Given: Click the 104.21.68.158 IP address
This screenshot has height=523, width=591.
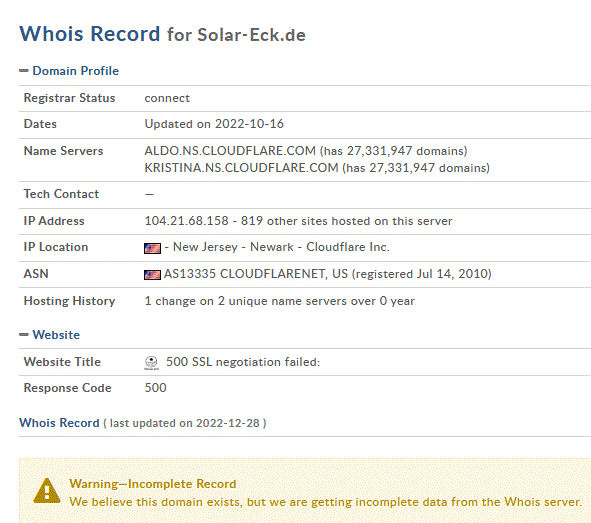Looking at the screenshot, I should [x=186, y=221].
